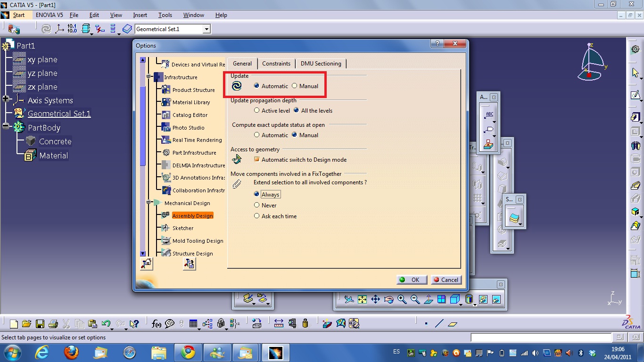Image resolution: width=644 pixels, height=362 pixels.
Task: Open the ENOVIA V5 menu
Action: tap(50, 15)
